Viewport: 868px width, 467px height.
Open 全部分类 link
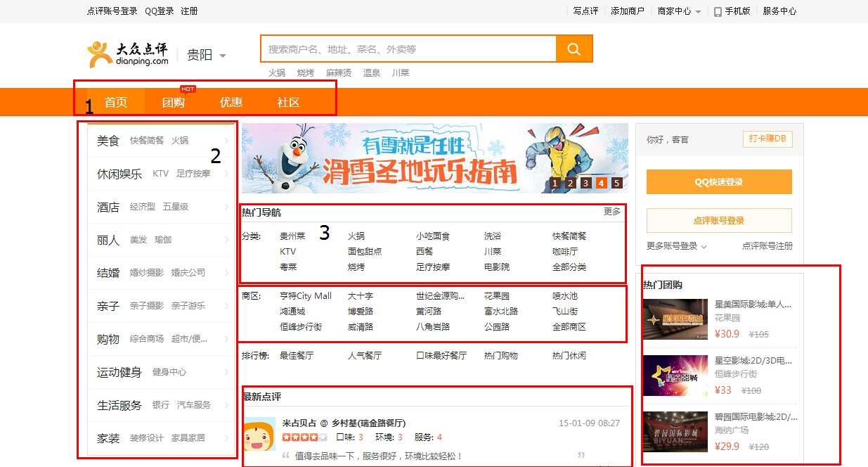569,267
